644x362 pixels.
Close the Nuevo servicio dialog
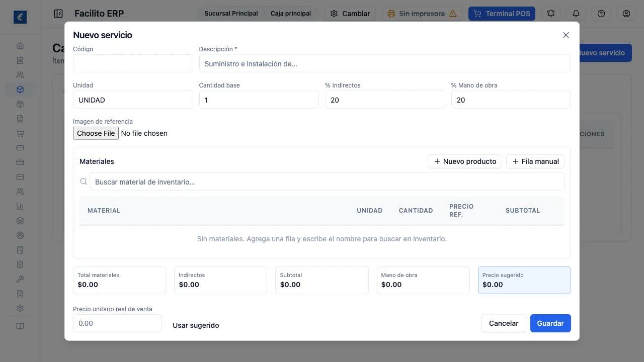[566, 35]
